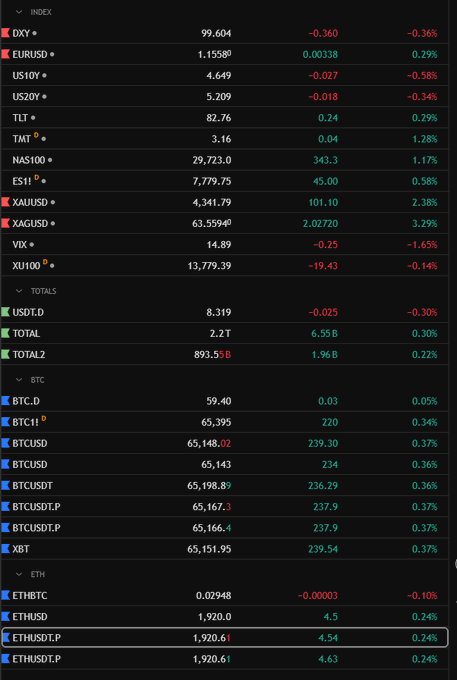This screenshot has width=457, height=680.
Task: Click the blue flag on highlighted ETHUSDT.P row
Action: [x=6, y=638]
